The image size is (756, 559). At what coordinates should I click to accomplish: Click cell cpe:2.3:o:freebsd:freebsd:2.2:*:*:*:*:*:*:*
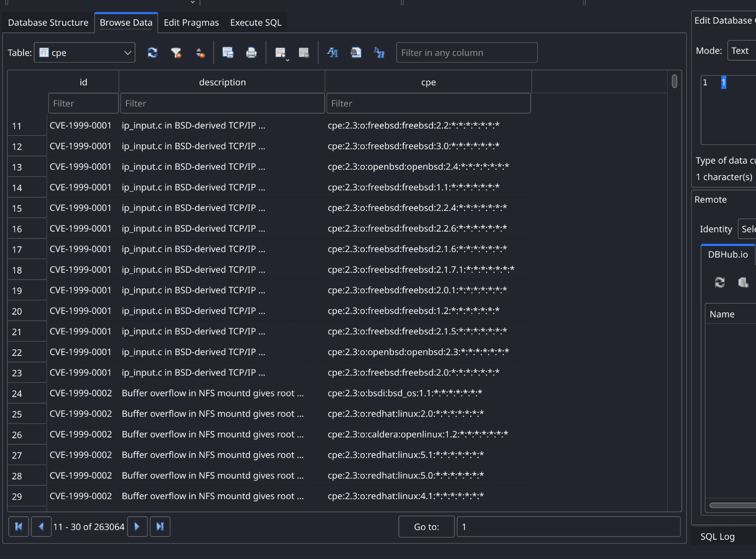point(429,125)
